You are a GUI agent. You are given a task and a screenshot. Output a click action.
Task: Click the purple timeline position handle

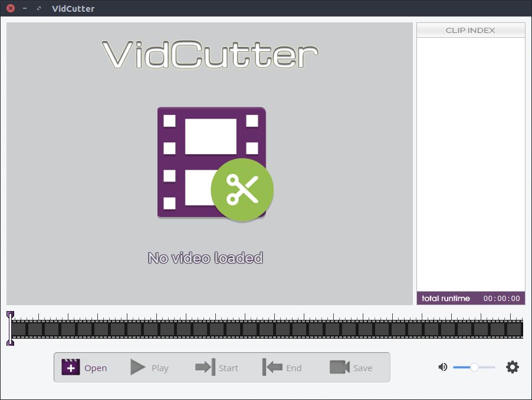(x=11, y=328)
